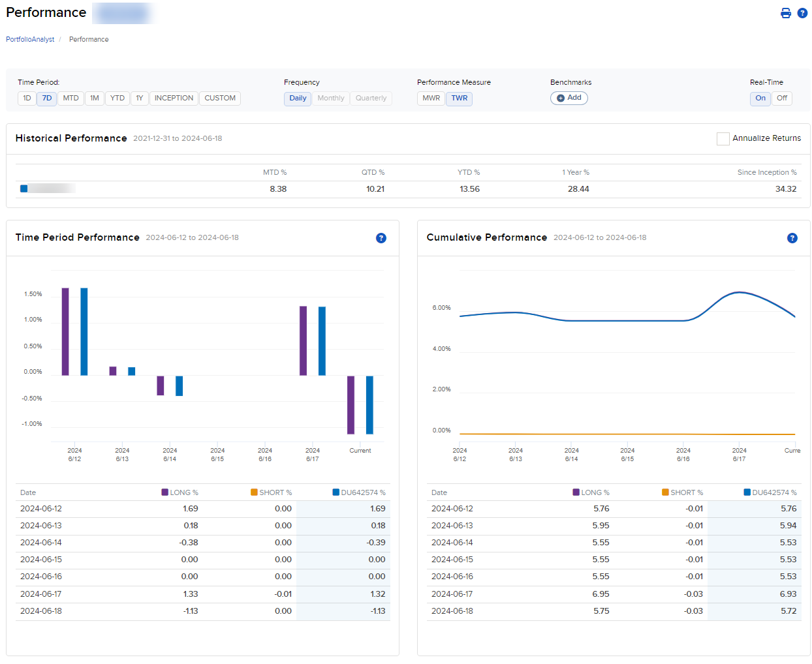812x664 pixels.
Task: Open help for Time Period Performance chart
Action: (x=381, y=238)
